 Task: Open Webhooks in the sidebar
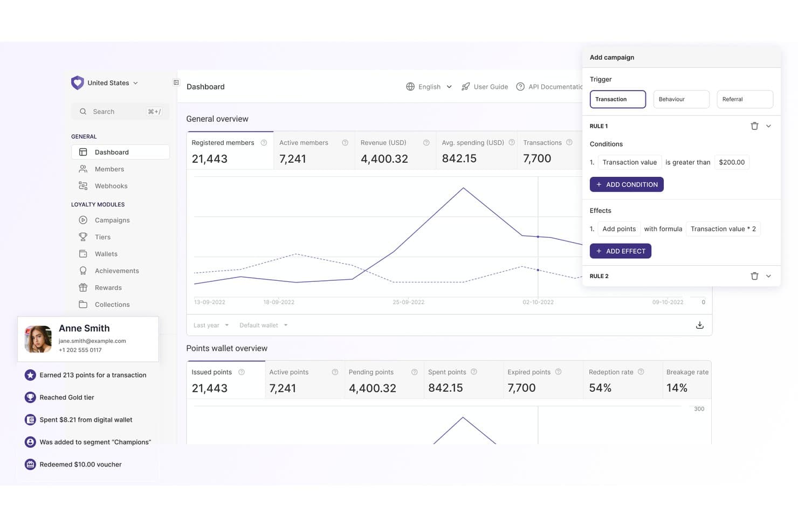pyautogui.click(x=120, y=186)
